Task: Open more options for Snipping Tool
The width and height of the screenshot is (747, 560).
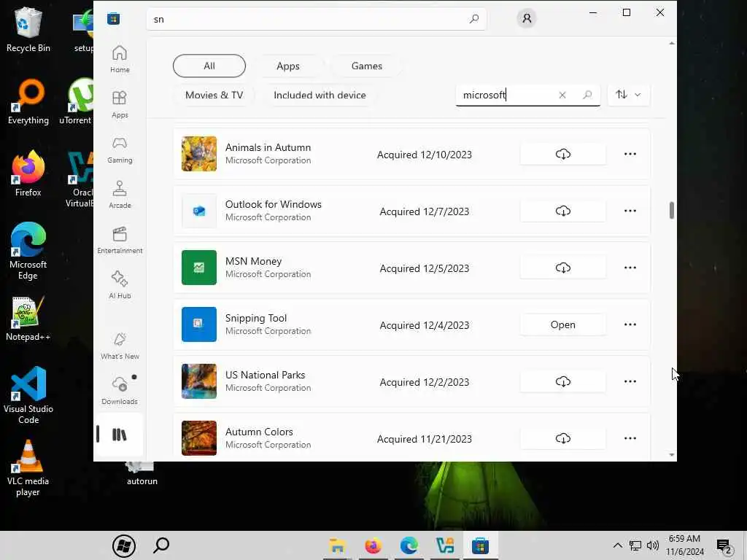Action: point(630,324)
